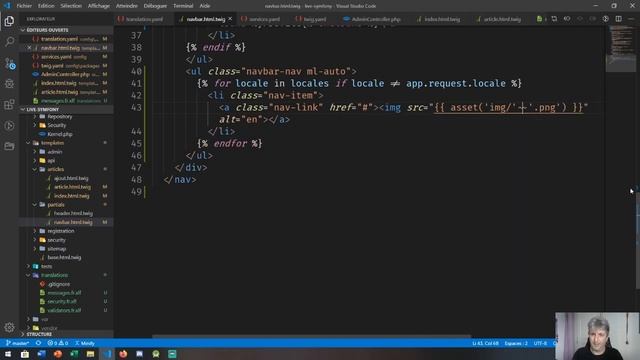
Task: Open the Search view in activity bar
Action: pyautogui.click(x=9, y=42)
